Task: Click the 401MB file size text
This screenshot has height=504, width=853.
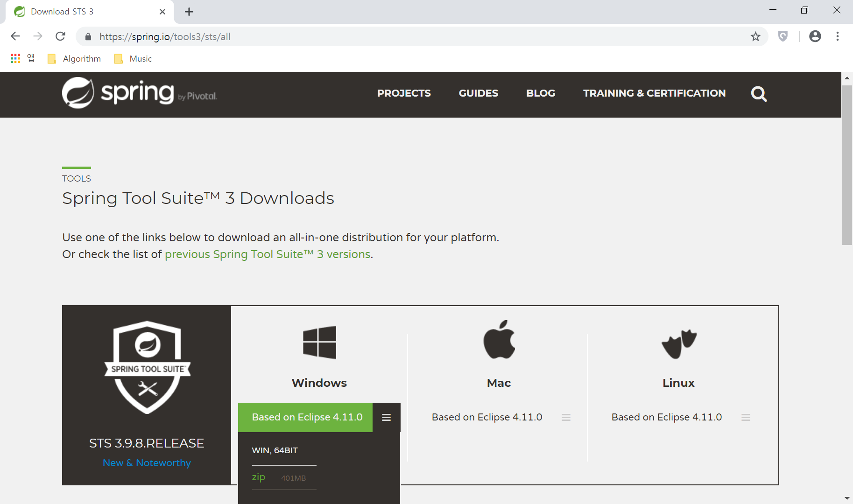Action: (x=294, y=478)
